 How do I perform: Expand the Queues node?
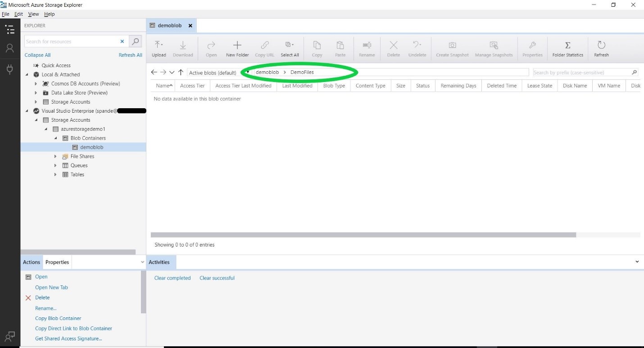(55, 165)
